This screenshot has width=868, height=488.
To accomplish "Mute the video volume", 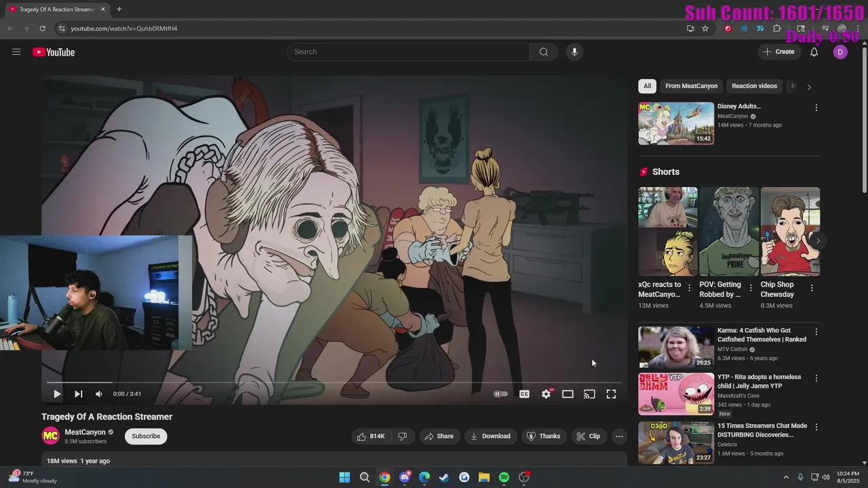I will click(99, 394).
